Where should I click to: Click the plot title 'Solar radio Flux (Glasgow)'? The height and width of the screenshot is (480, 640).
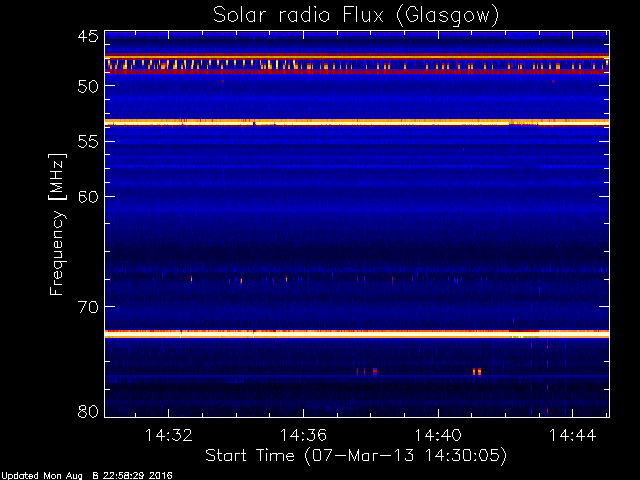click(356, 16)
